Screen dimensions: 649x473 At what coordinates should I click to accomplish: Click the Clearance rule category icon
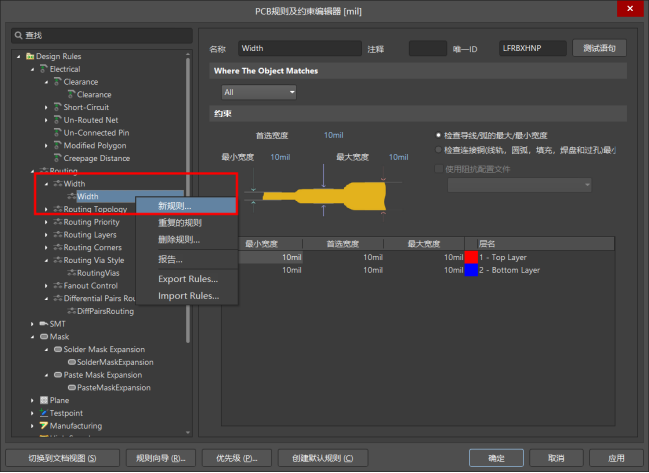(x=57, y=82)
